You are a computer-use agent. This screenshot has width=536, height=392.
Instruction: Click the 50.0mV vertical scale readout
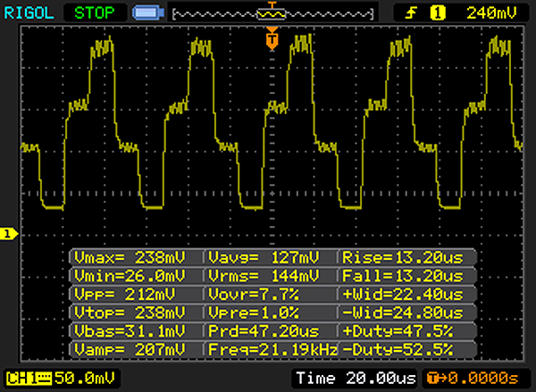coord(85,378)
